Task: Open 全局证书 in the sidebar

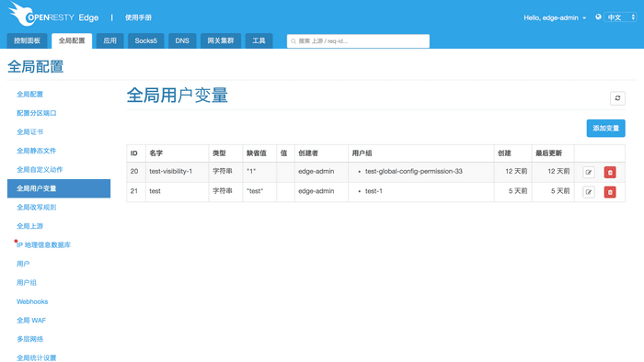Action: pyautogui.click(x=30, y=132)
